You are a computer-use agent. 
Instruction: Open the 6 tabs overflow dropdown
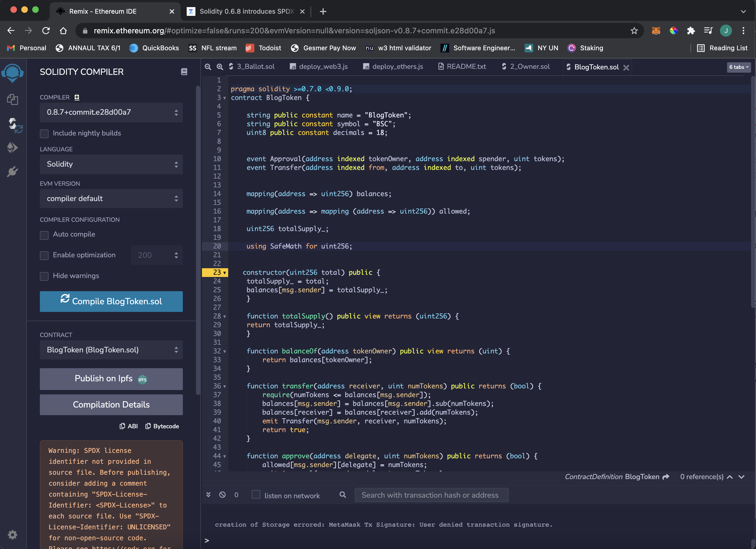[738, 67]
